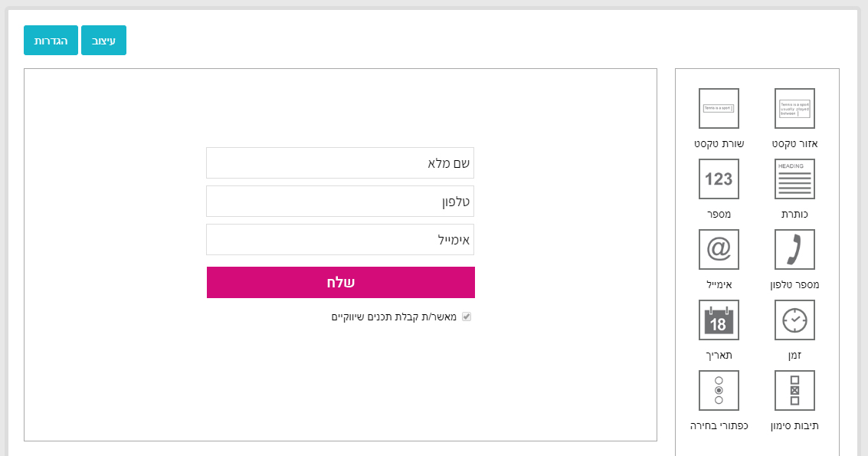Click the כותרת label under heading icon
868x456 pixels.
(x=794, y=214)
